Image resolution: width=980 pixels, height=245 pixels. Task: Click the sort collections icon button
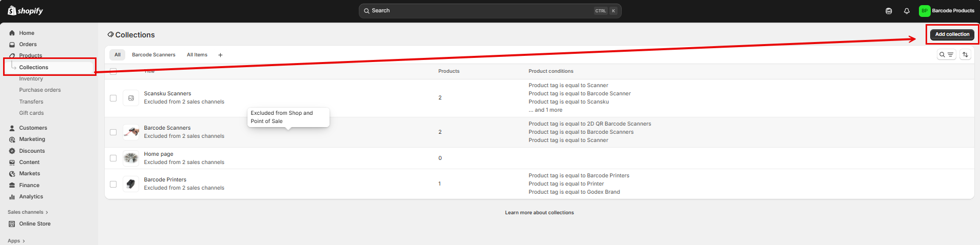point(965,55)
